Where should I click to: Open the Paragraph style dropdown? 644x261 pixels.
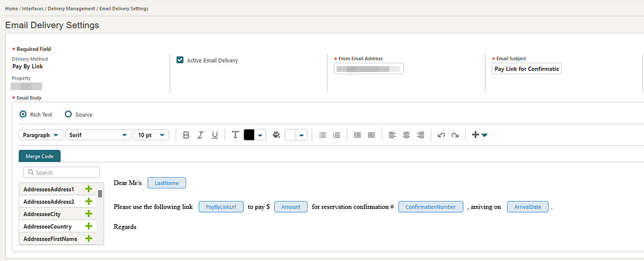click(x=41, y=135)
